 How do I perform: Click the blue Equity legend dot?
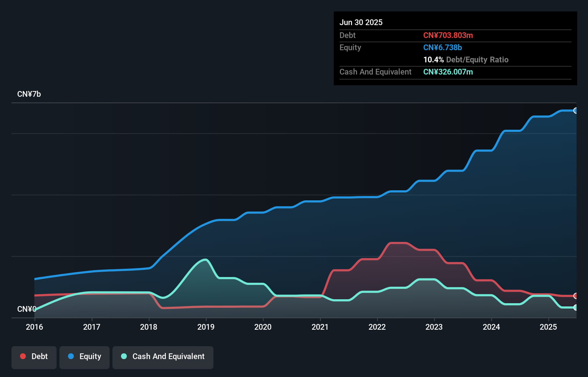coord(71,356)
